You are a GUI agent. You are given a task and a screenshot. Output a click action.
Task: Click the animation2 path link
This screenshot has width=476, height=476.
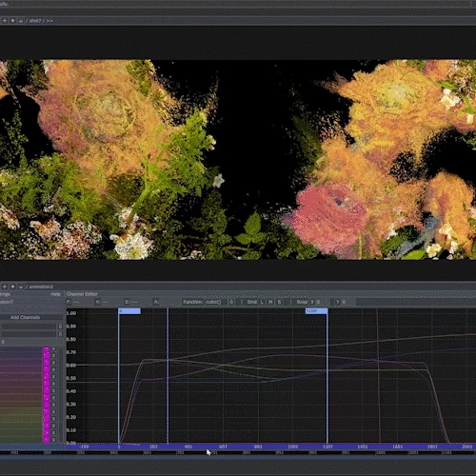tap(41, 287)
